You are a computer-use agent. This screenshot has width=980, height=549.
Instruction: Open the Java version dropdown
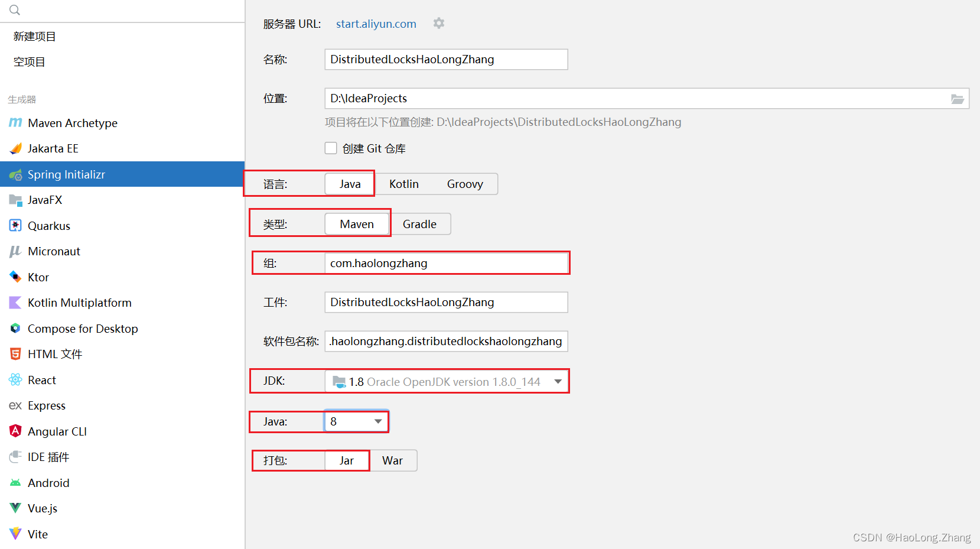356,421
